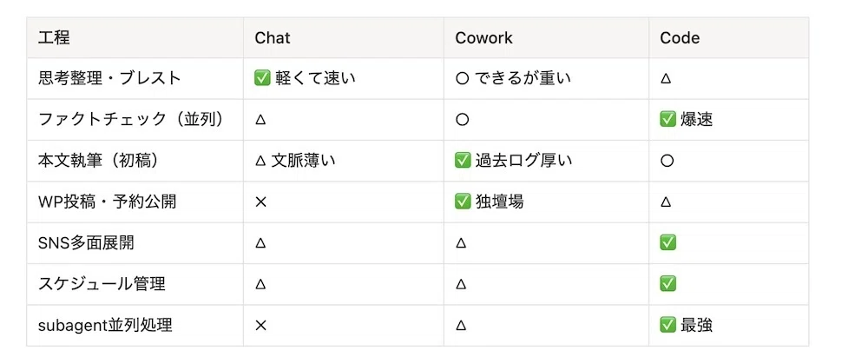Click the green checkmark beside 軽くて速い
868x364 pixels.
click(x=261, y=79)
